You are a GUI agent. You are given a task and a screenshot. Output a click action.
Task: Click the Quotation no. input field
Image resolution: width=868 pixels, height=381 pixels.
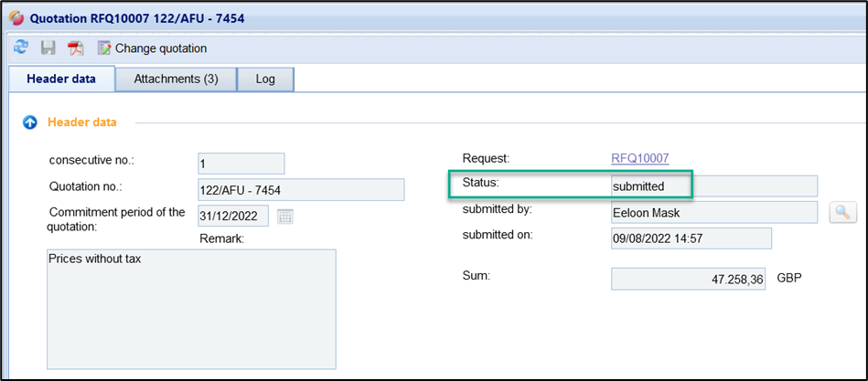pos(301,189)
